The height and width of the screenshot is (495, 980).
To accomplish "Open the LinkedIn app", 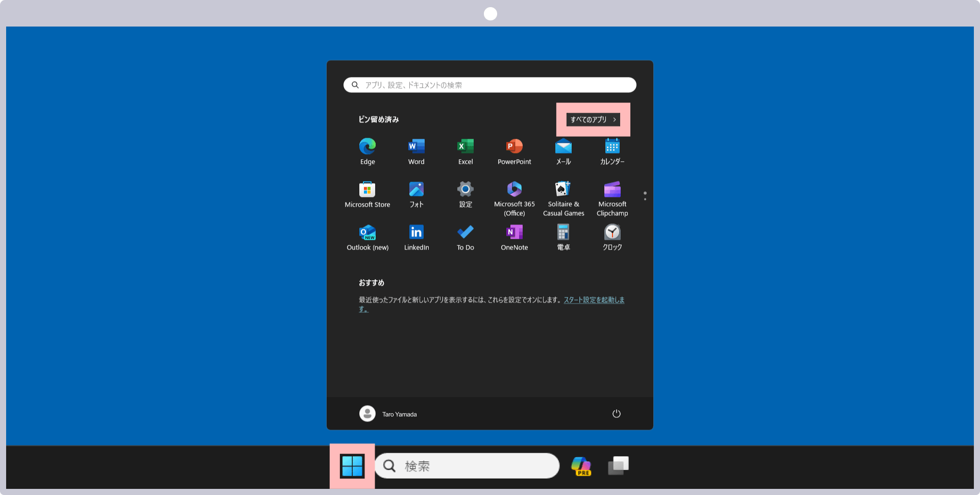I will click(416, 238).
